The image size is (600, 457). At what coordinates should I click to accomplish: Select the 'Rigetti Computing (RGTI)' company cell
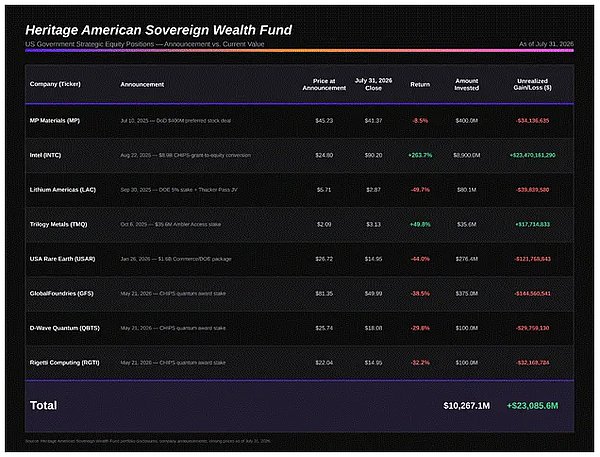coord(65,362)
